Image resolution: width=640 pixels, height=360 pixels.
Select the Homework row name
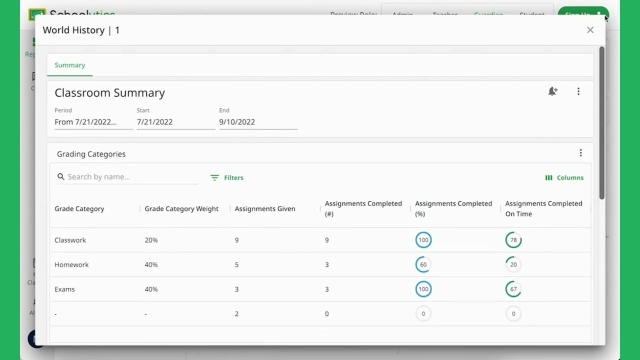[71, 264]
